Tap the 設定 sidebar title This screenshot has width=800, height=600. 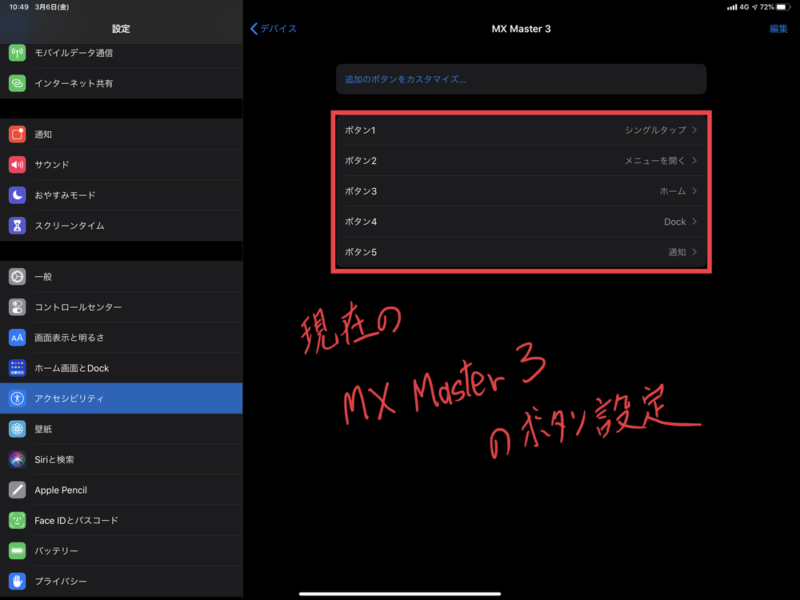pos(121,29)
